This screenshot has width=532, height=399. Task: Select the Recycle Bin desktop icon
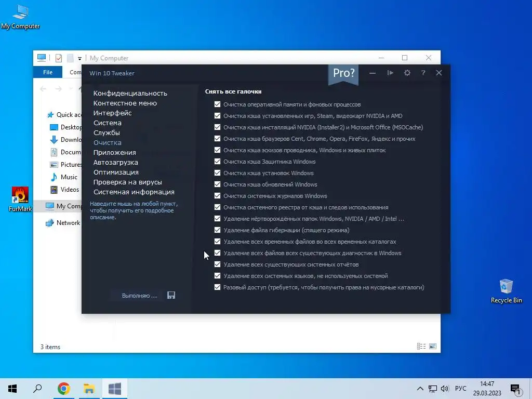pos(506,291)
